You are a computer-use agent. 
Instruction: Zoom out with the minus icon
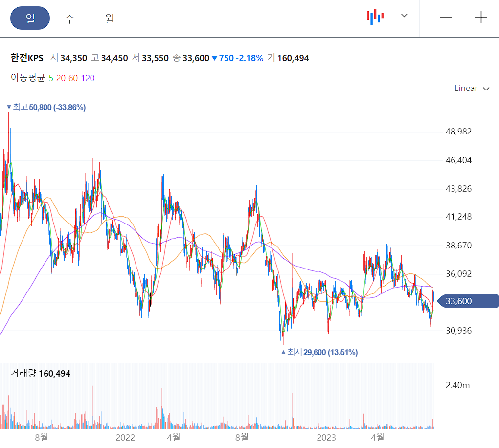446,17
